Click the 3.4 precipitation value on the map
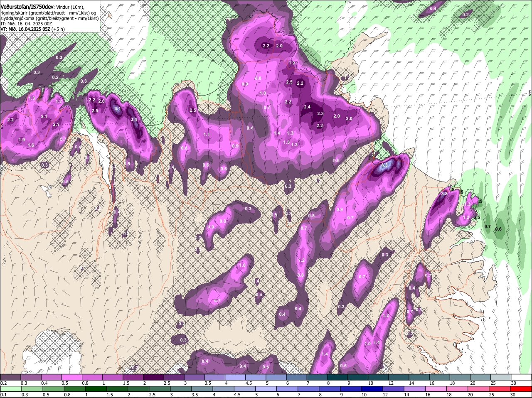Screen dimensions: 532x398 [134, 119]
